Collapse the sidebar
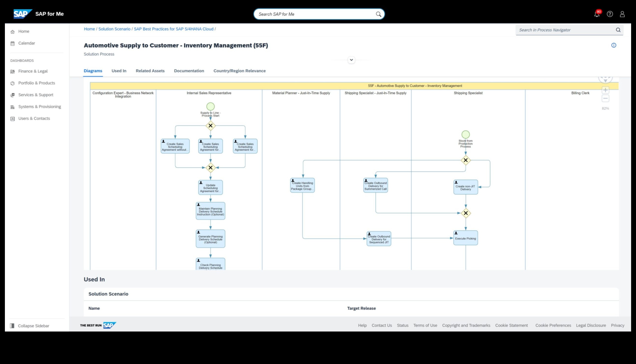Viewport: 636px width, 364px height. click(x=29, y=326)
